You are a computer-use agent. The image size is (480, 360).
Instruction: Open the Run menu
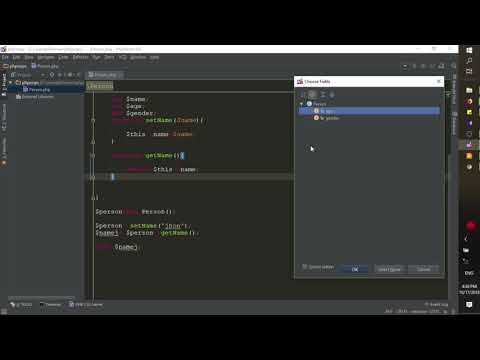(96, 57)
